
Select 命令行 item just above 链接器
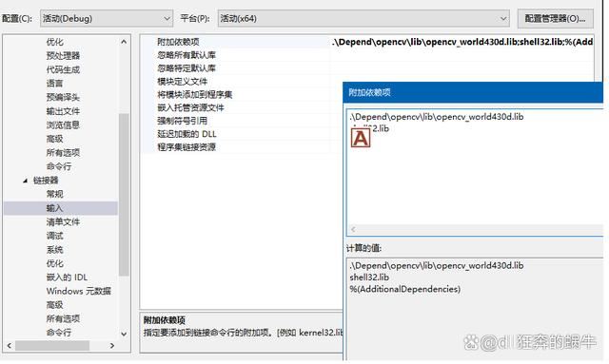pos(59,166)
